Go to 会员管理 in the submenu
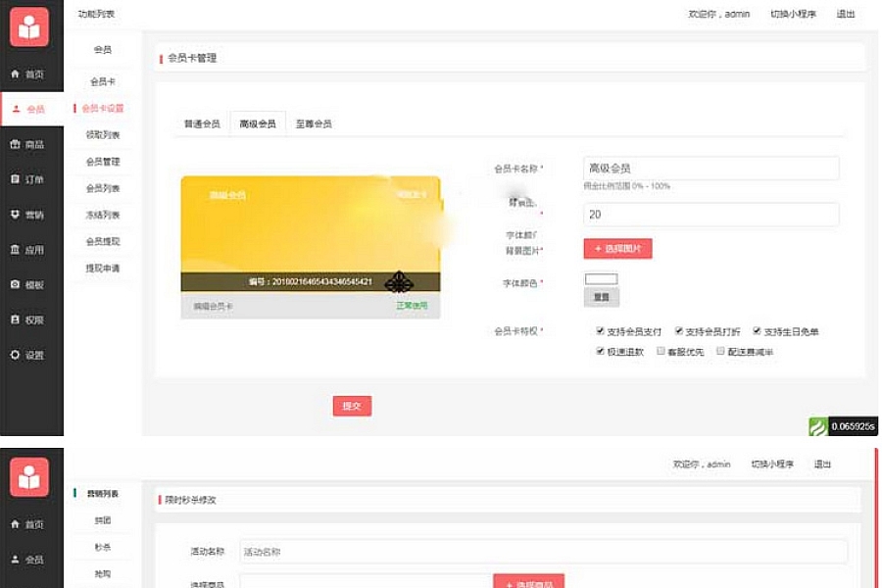 pyautogui.click(x=103, y=162)
